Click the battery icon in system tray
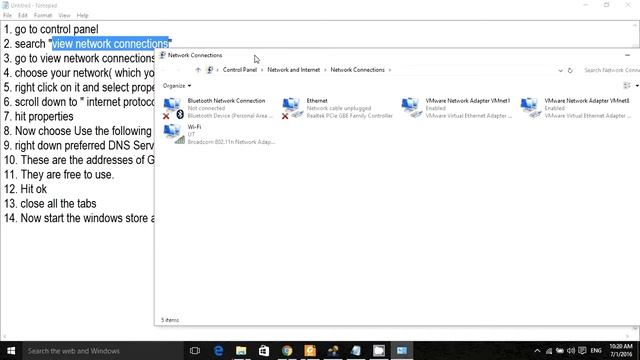 coord(560,351)
